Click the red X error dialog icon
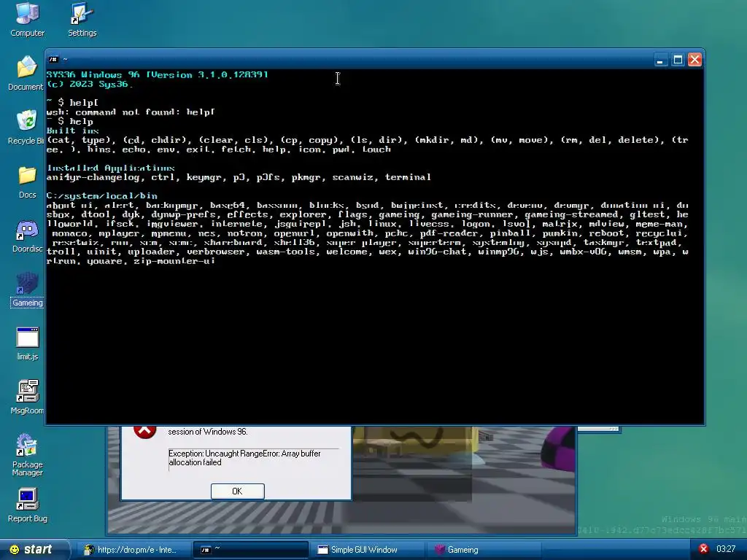 coord(145,431)
